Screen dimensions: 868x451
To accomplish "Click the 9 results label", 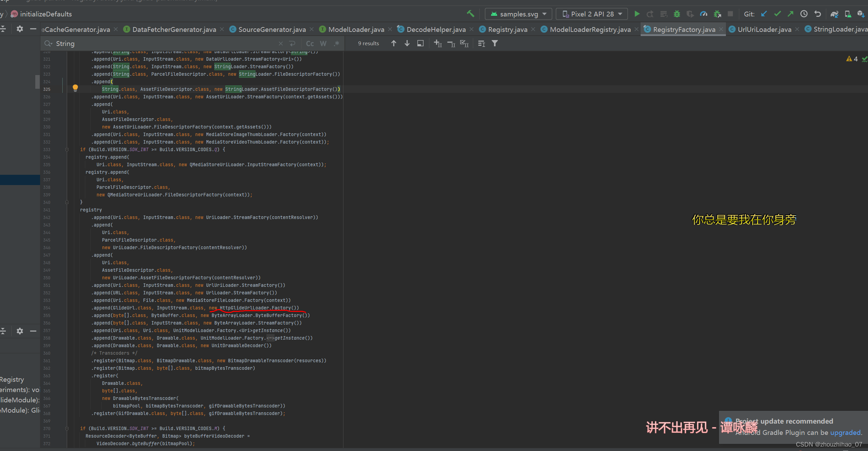I will click(x=368, y=44).
